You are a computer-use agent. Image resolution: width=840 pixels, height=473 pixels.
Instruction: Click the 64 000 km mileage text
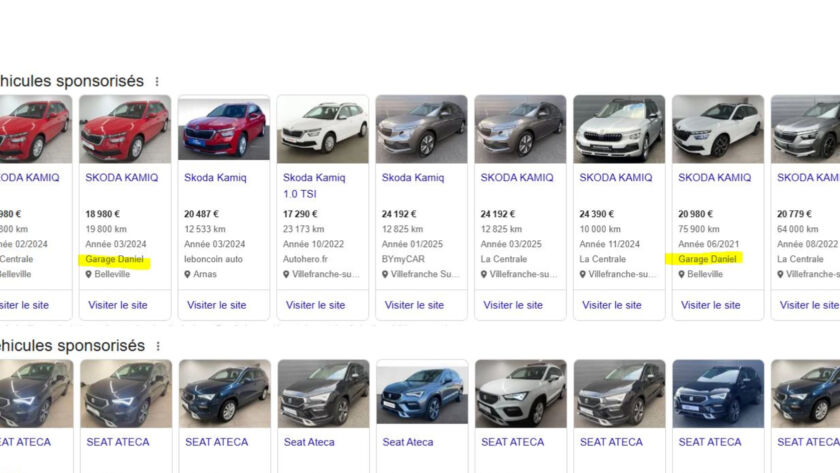(x=798, y=229)
